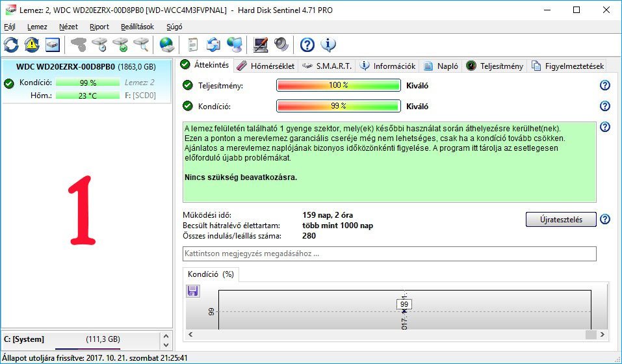
Task: Switch to the Napló tab
Action: pos(441,66)
